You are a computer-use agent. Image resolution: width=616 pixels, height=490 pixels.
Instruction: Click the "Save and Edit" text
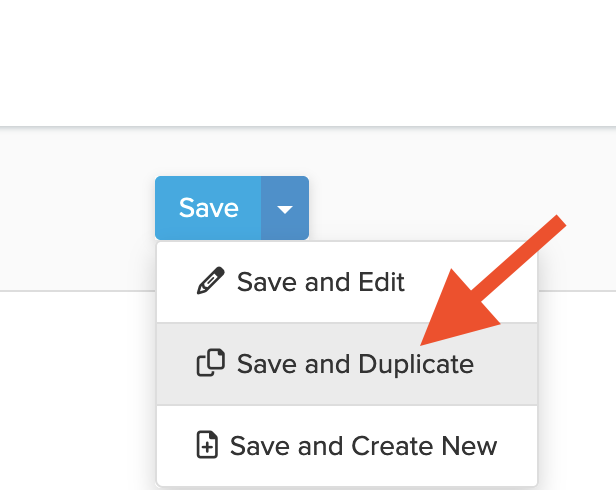(x=320, y=282)
